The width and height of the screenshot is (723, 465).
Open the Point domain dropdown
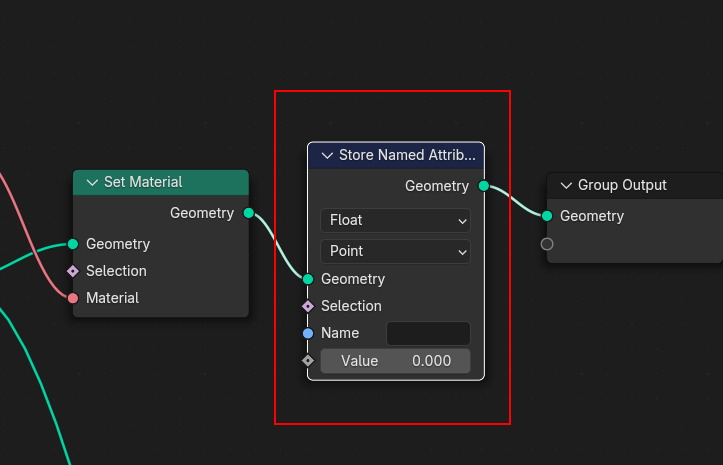(395, 251)
